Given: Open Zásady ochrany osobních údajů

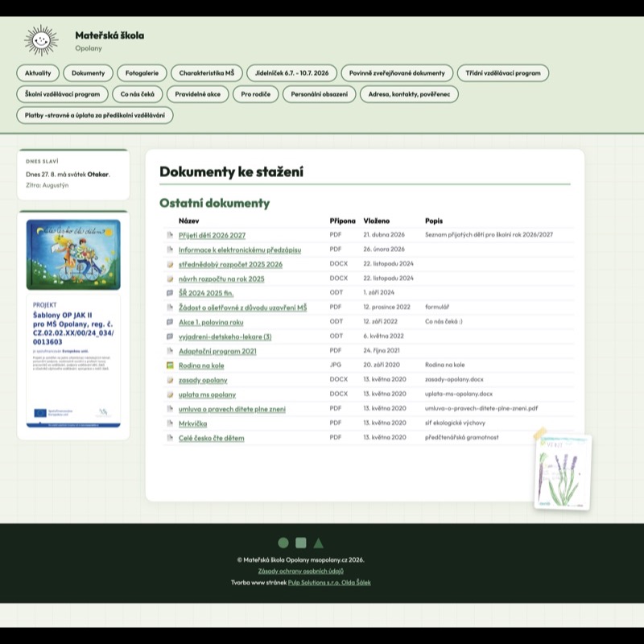Looking at the screenshot, I should pyautogui.click(x=300, y=571).
